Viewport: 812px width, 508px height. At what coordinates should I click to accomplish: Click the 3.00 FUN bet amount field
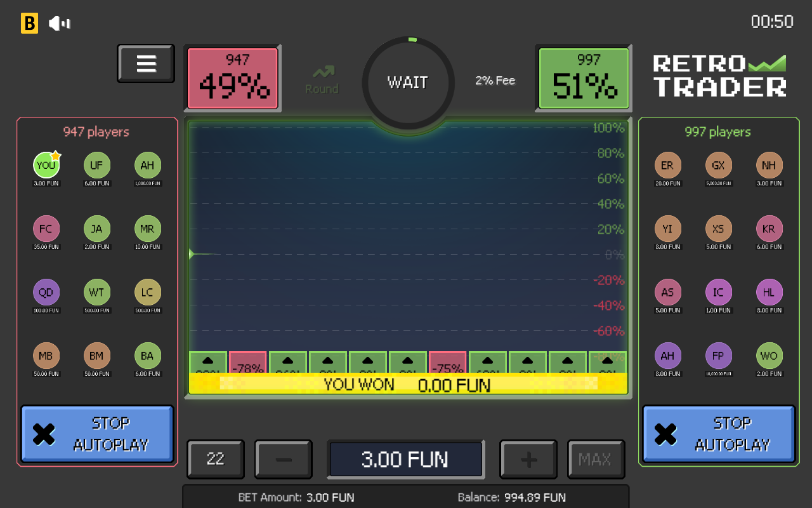[x=405, y=459]
